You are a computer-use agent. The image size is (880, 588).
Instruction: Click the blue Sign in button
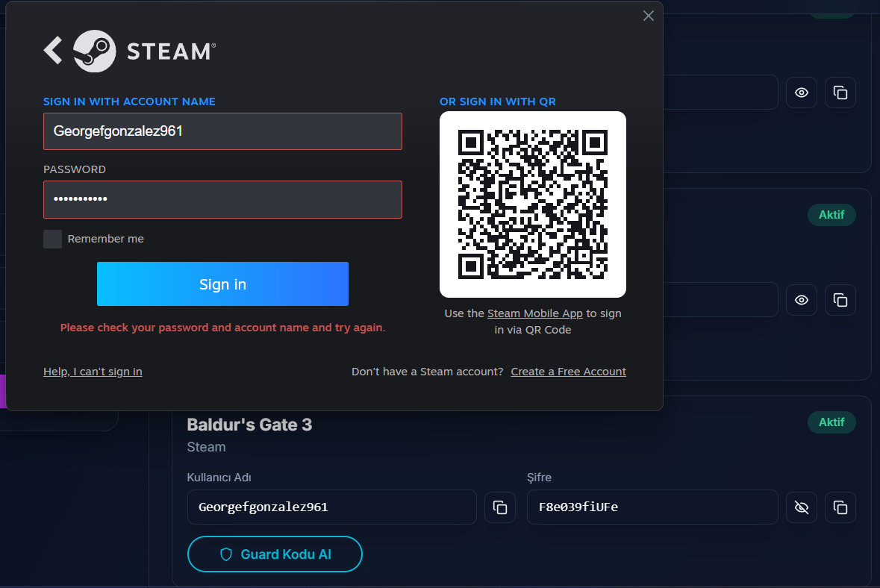coord(223,284)
